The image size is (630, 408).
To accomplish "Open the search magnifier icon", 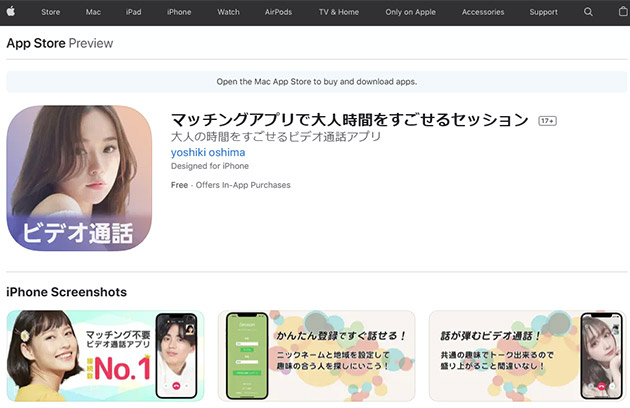I will 588,12.
